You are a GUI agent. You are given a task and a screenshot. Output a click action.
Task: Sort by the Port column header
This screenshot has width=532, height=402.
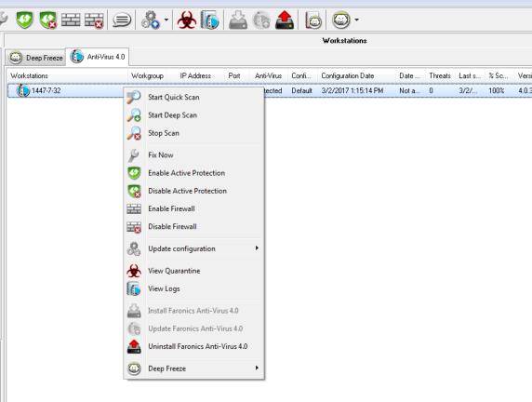(x=234, y=75)
